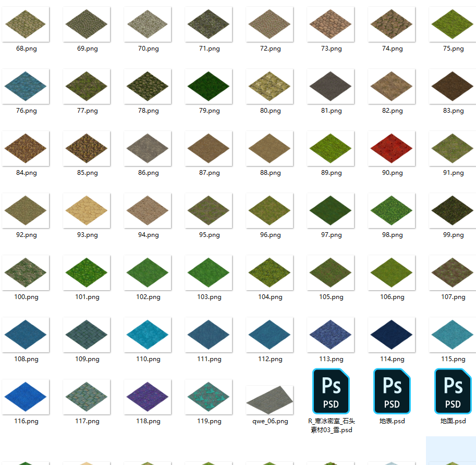Click the file name label 100.png
Screen dimensions: 476x465
point(27,297)
